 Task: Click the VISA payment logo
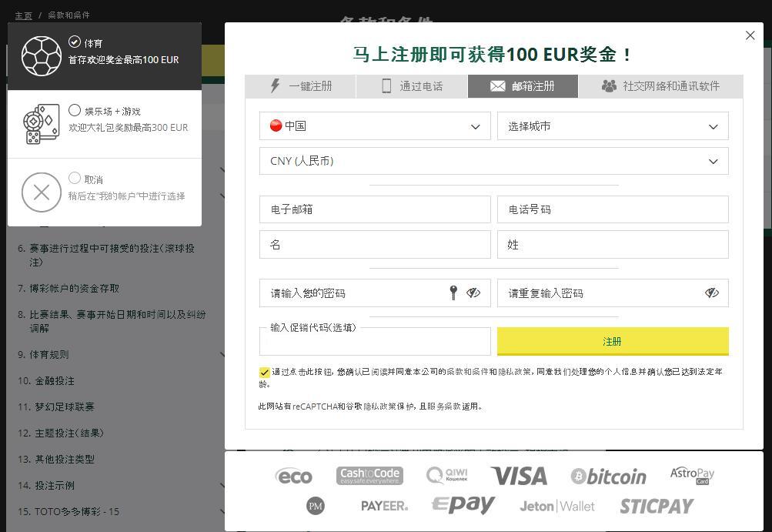pos(519,476)
